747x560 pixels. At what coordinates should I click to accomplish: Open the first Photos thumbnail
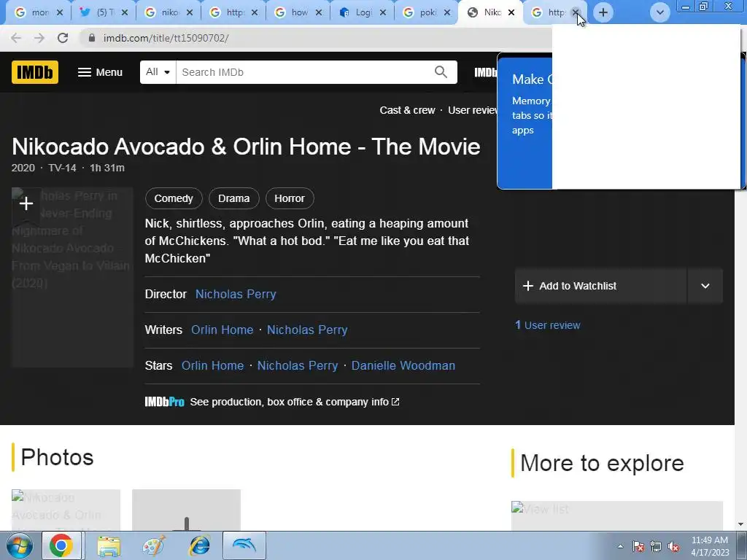click(x=66, y=510)
